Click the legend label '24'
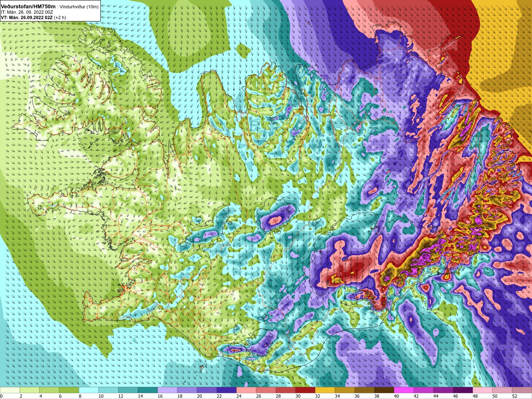Screen dimensions: 532x399 (239, 396)
